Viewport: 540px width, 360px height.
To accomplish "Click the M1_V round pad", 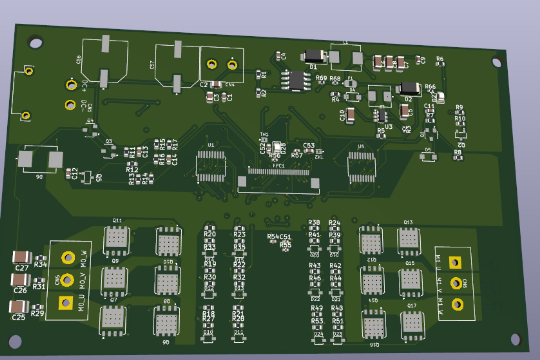I will pos(456,283).
